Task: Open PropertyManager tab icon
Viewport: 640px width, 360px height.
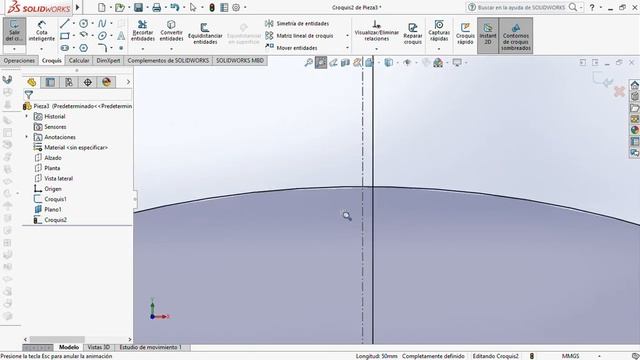Action: 50,82
